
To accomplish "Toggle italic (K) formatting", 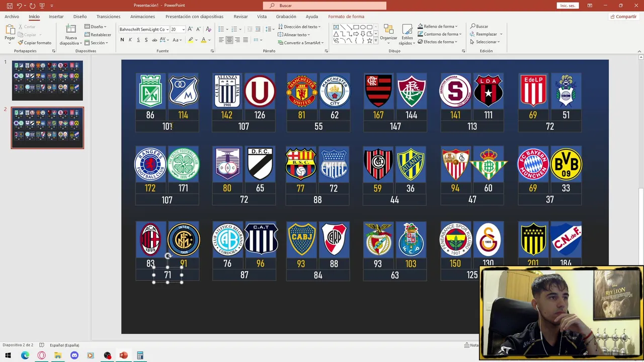I will pyautogui.click(x=130, y=40).
